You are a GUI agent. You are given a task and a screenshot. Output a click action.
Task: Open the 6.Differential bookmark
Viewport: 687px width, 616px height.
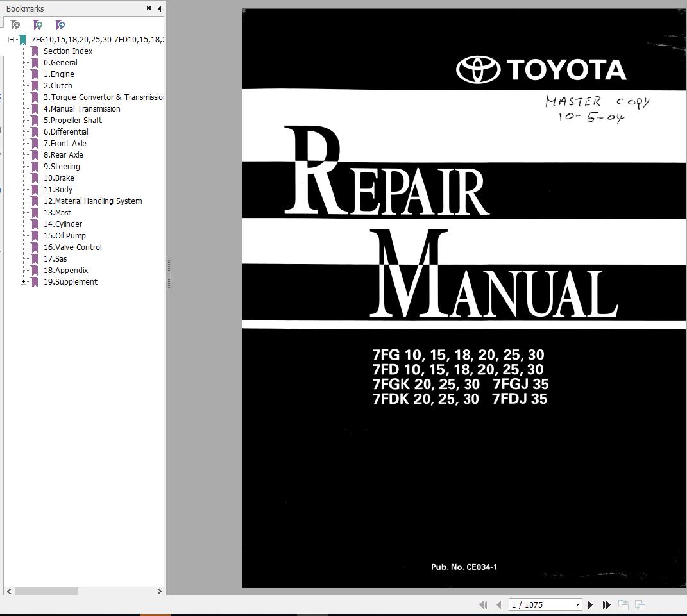[x=65, y=132]
